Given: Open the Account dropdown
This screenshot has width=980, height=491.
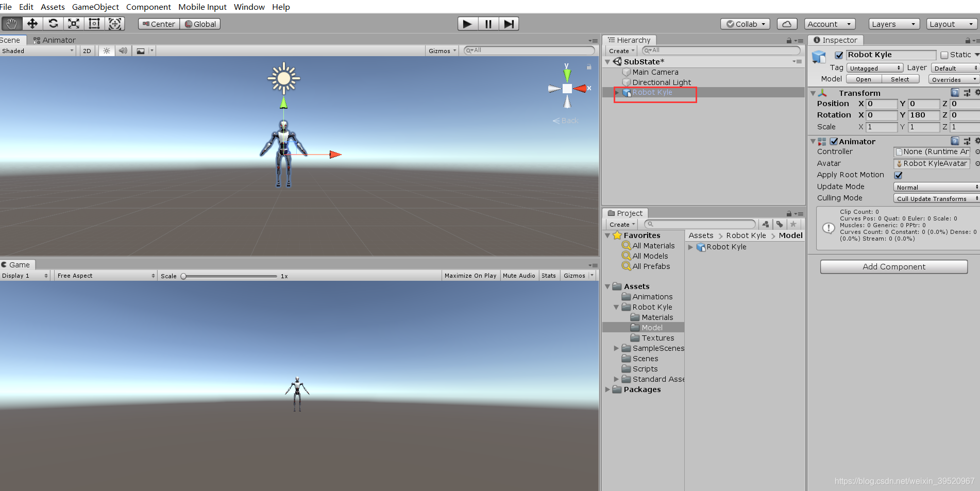Looking at the screenshot, I should 830,24.
